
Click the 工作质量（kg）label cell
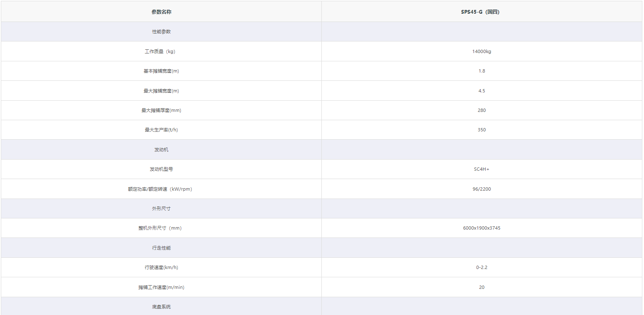pos(161,51)
